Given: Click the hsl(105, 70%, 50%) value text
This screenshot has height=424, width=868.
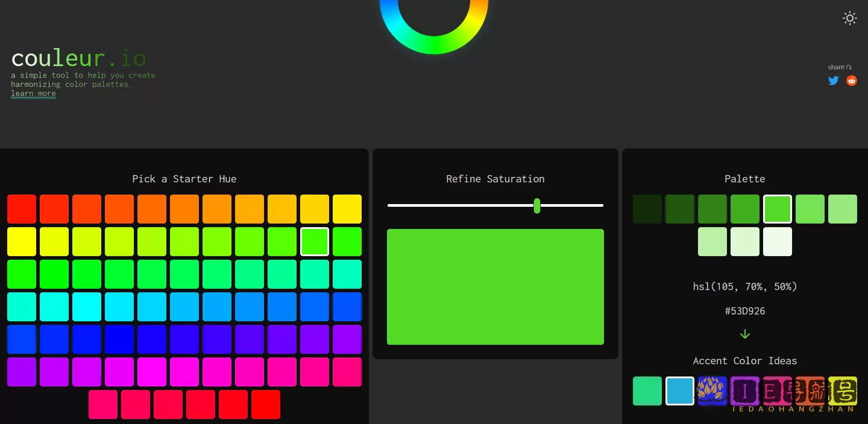Looking at the screenshot, I should (745, 287).
